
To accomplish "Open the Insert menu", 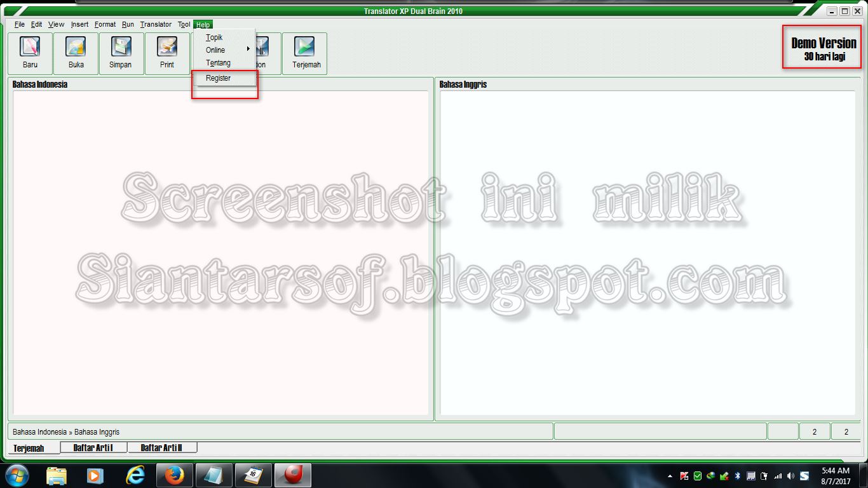I will (79, 25).
